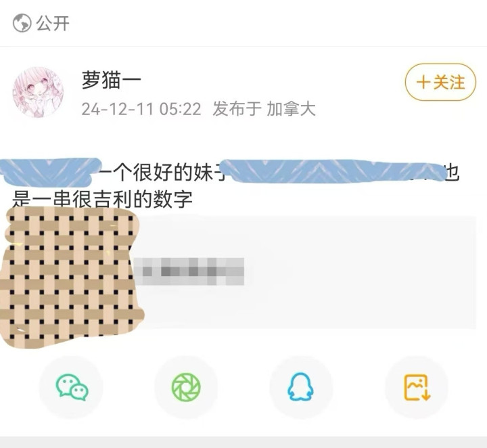Click the gray bar at bottom
This screenshot has width=487, height=448.
243,442
